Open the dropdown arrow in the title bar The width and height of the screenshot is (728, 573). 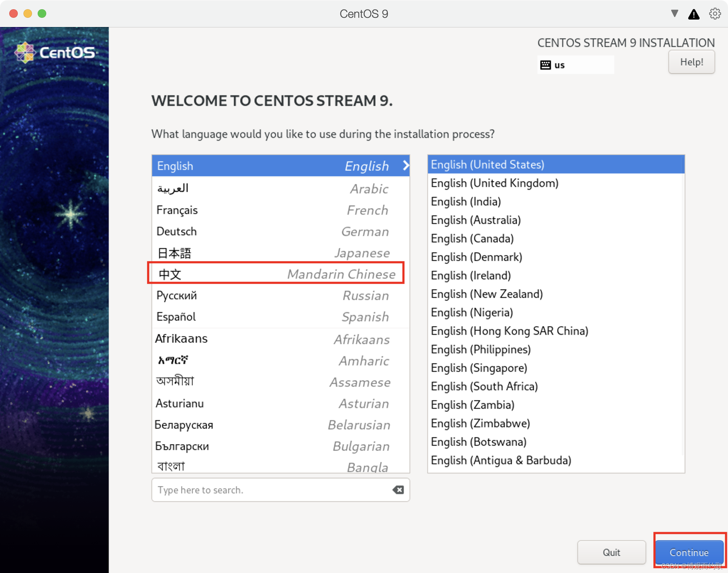tap(674, 14)
